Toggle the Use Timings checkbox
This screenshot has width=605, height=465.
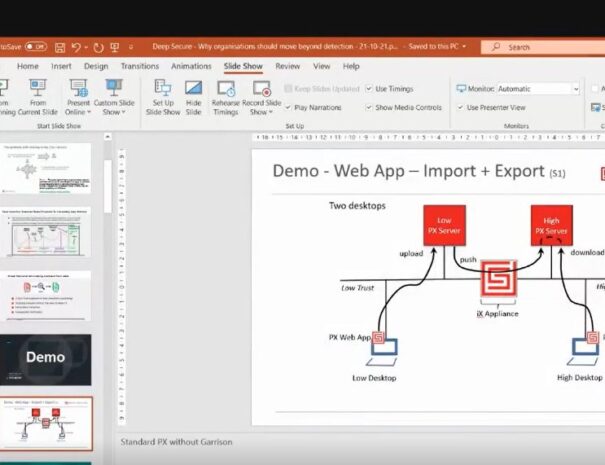[x=369, y=89]
